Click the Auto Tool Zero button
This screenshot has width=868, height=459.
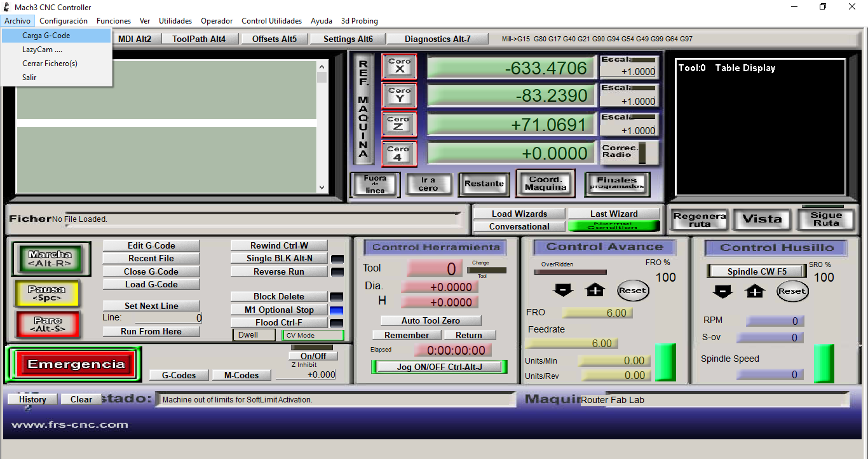point(431,320)
